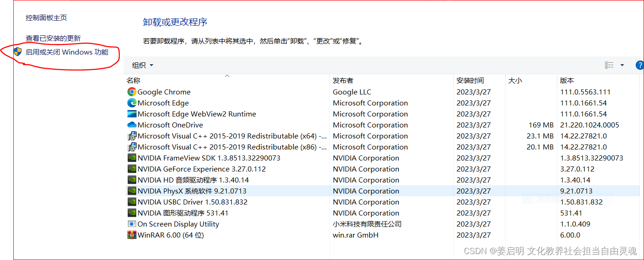The image size is (644, 260).
Task: Open the view options dropdown arrow
Action: point(622,65)
